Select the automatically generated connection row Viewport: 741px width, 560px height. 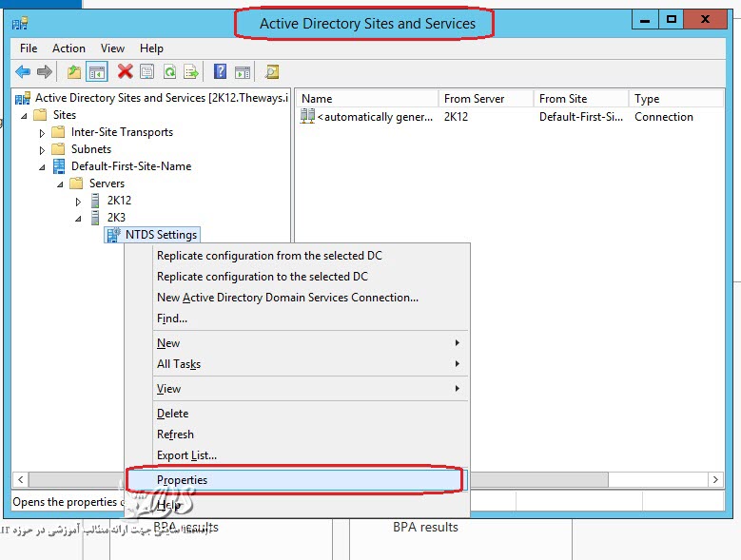[372, 117]
